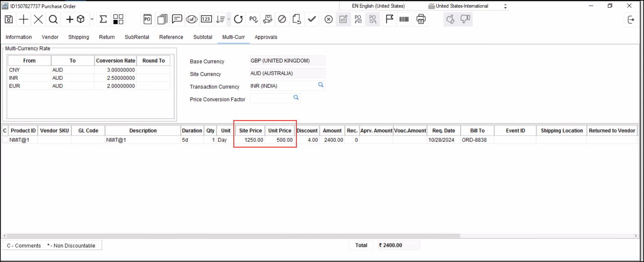Click the 'uf' eye icon

coord(192,20)
